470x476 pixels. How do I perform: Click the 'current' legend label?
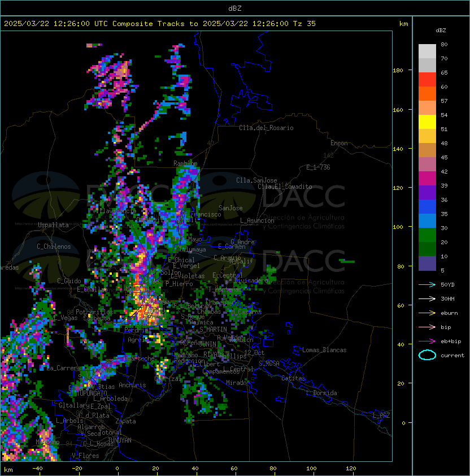452,355
